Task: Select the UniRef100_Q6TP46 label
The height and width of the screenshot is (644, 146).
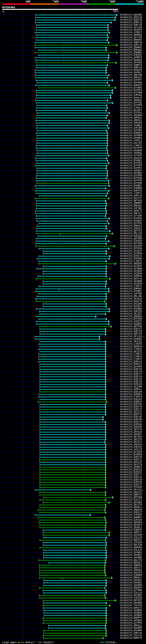Action: tap(131, 326)
